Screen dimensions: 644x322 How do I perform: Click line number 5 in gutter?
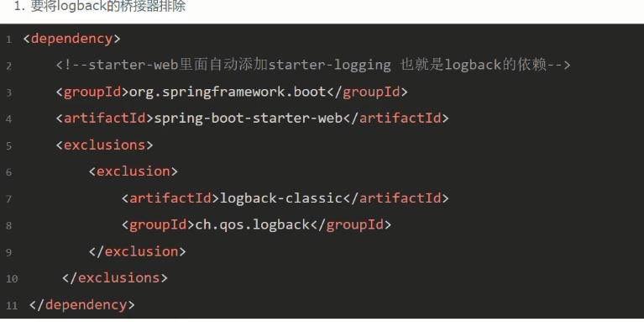pos(8,146)
